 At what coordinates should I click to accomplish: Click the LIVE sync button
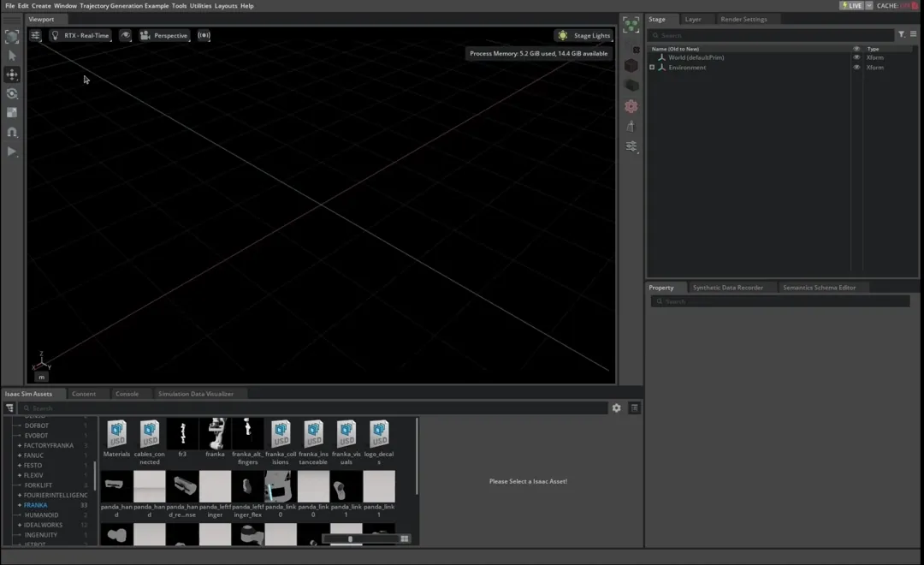click(x=853, y=4)
